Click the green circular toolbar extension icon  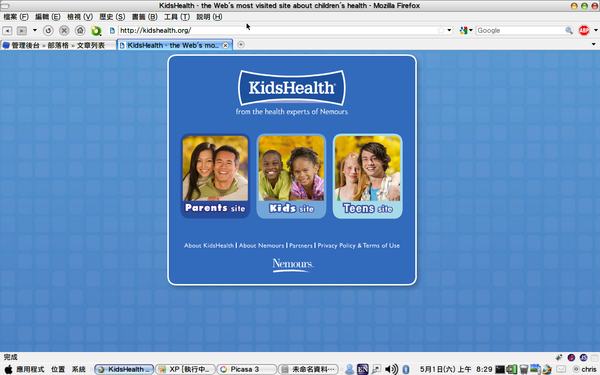pyautogui.click(x=96, y=30)
